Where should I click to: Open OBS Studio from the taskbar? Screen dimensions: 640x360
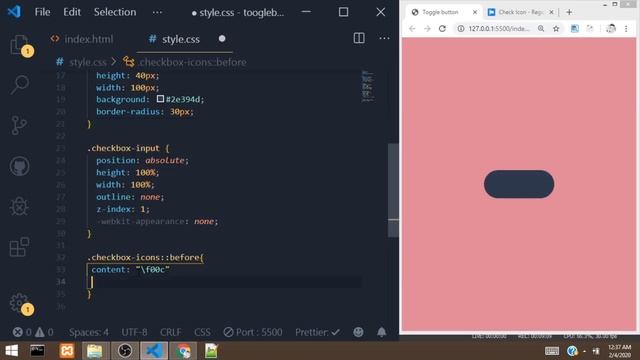(x=125, y=351)
